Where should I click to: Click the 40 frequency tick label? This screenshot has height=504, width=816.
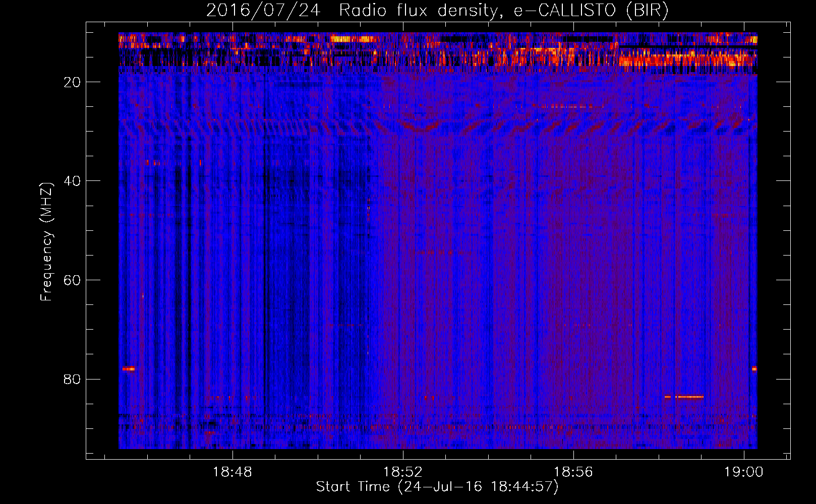(72, 181)
